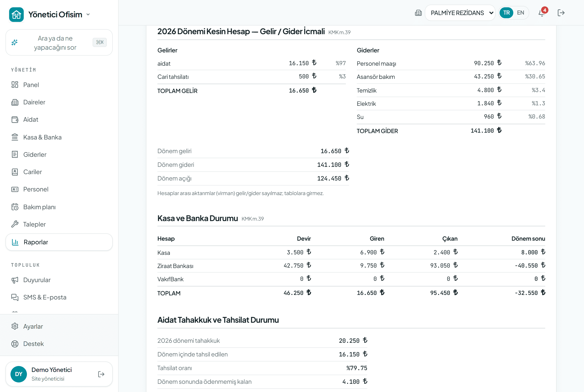Click the "Personel maaşı" expense row
Viewport: 584px width, 392px height.
click(451, 64)
